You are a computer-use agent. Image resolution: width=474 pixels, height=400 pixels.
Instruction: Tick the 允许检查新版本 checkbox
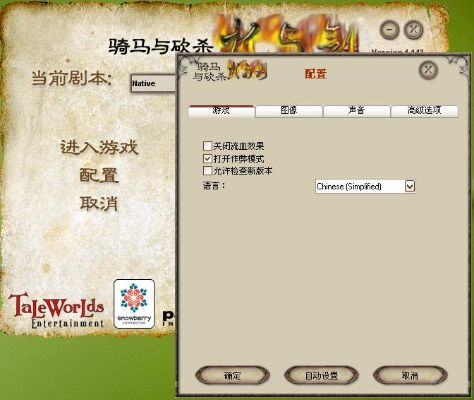pos(207,171)
